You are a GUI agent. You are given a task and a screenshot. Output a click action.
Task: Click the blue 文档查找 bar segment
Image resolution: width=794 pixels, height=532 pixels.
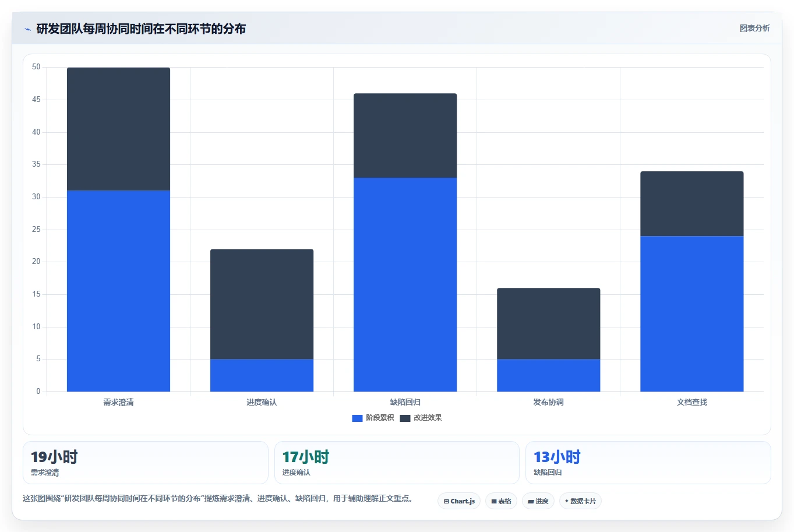[x=691, y=313]
